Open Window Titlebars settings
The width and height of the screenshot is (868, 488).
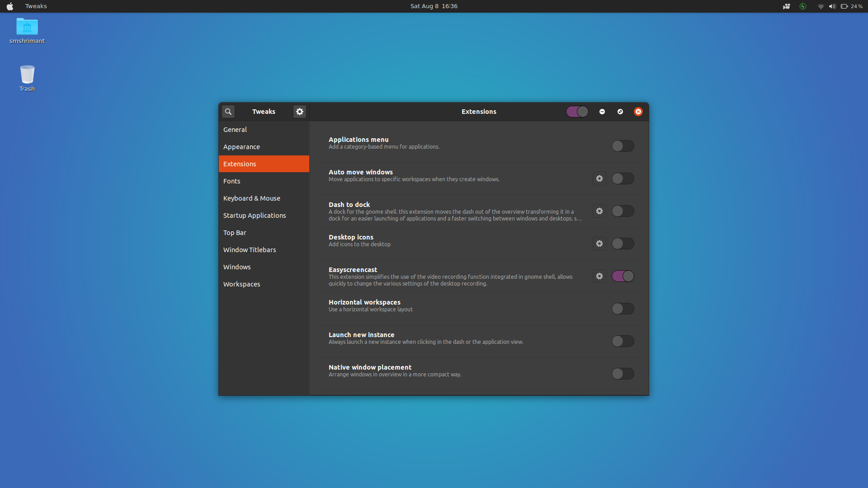(x=264, y=250)
